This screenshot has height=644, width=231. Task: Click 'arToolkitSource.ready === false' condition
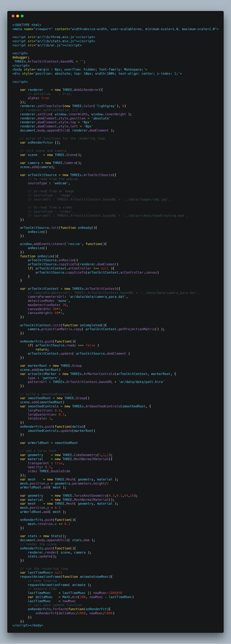tap(63, 345)
